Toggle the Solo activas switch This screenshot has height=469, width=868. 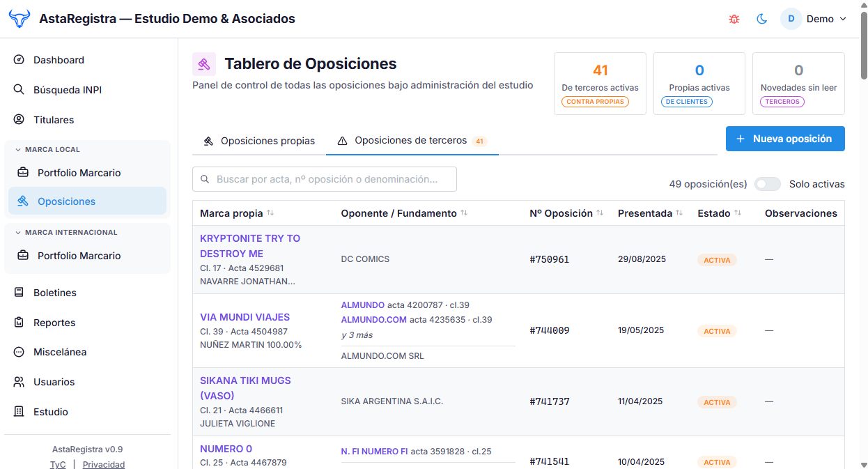pyautogui.click(x=768, y=184)
